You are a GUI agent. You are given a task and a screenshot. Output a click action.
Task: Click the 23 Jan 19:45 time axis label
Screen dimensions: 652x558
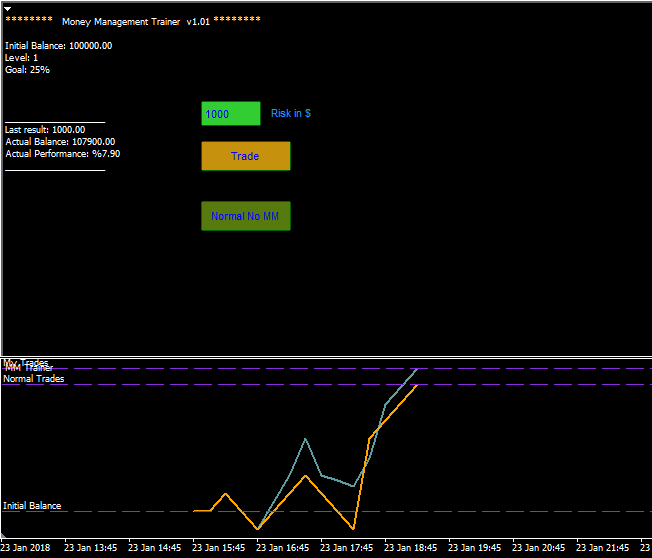tap(474, 548)
